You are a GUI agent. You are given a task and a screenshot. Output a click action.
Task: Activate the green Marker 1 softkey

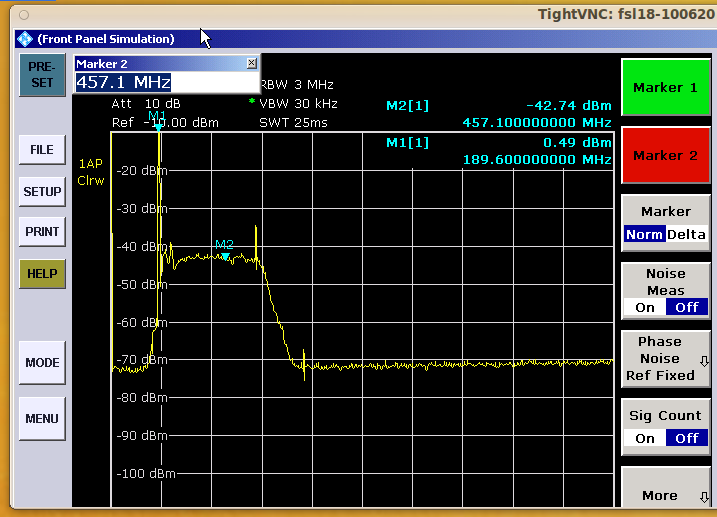665,88
